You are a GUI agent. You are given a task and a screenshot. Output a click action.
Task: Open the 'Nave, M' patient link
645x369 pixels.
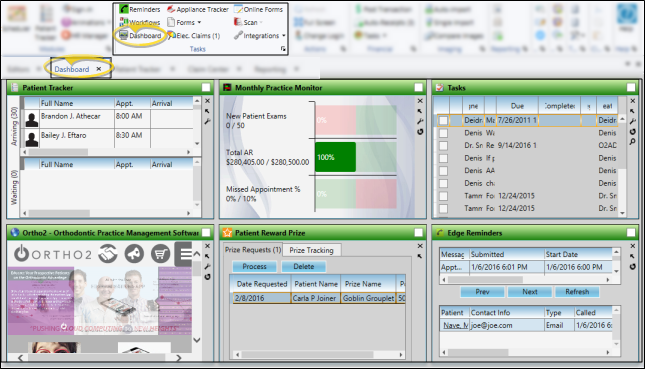coord(455,325)
